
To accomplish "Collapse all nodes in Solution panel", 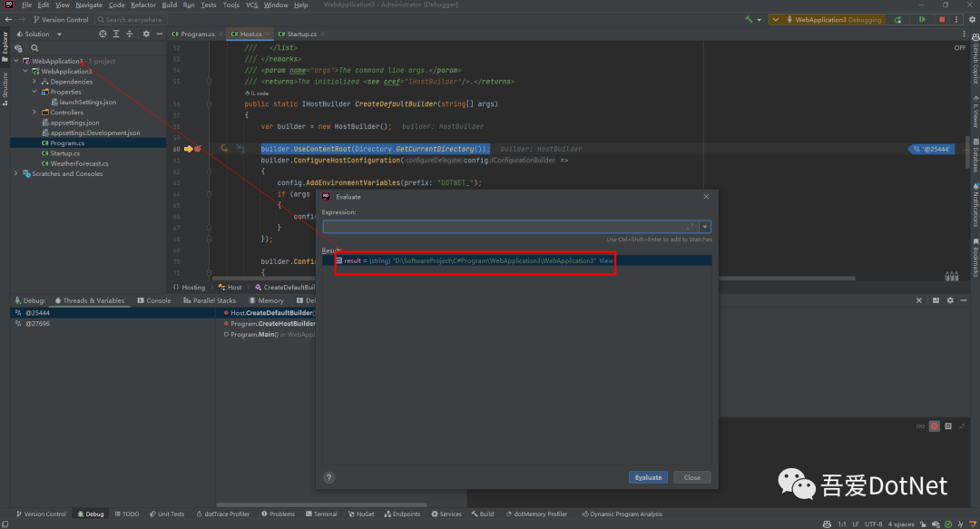I will pyautogui.click(x=130, y=34).
